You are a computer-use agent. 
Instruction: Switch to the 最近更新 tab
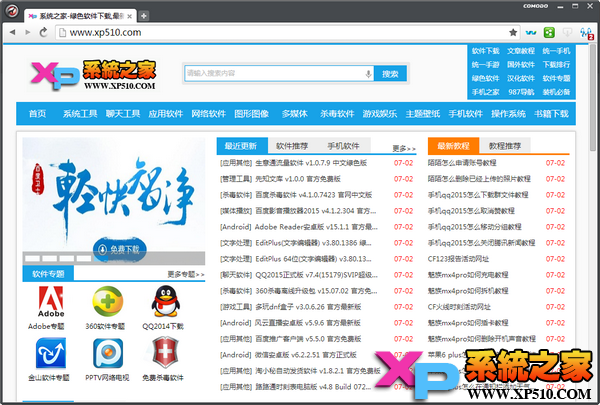[x=241, y=146]
